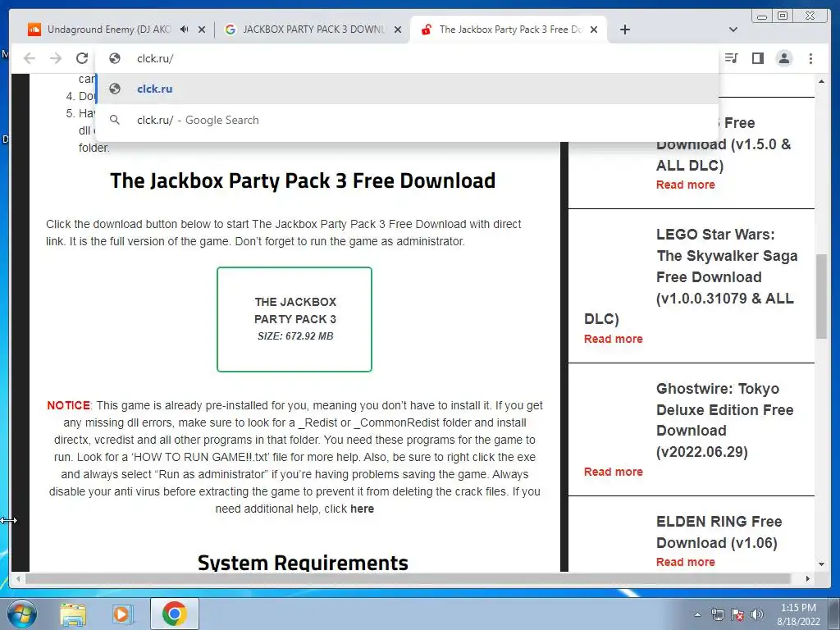The height and width of the screenshot is (630, 840).
Task: Show hidden system tray icons
Action: 697,614
